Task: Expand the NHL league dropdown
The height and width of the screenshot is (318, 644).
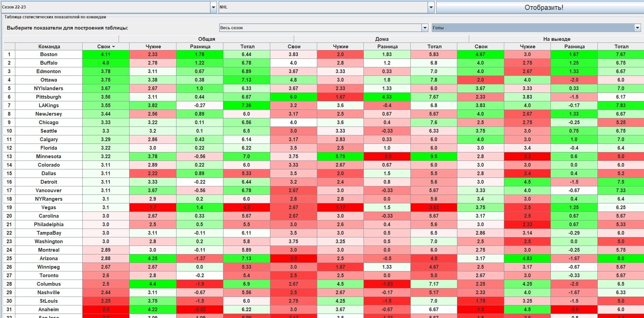Action: [x=431, y=7]
